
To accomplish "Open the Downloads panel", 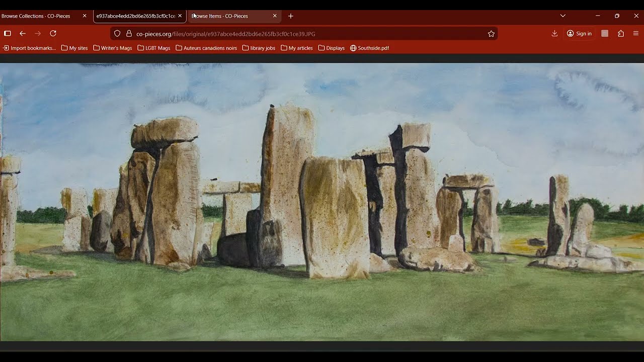I will (x=554, y=34).
